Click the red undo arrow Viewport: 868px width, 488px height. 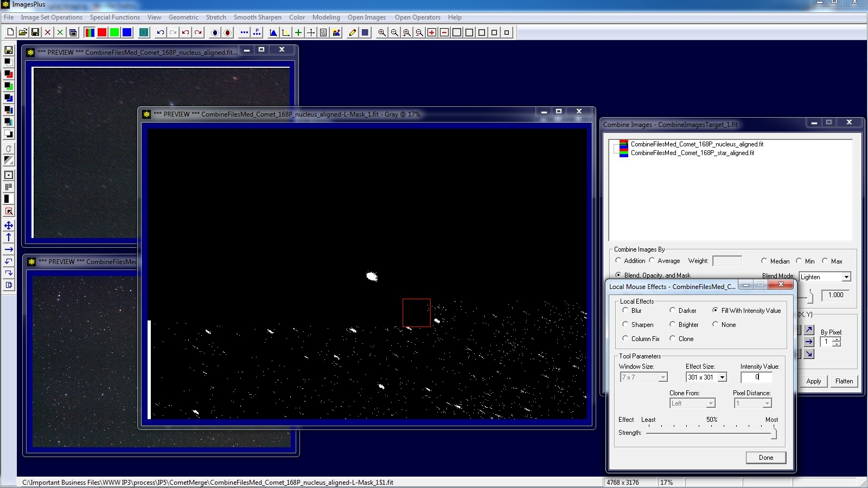click(186, 33)
